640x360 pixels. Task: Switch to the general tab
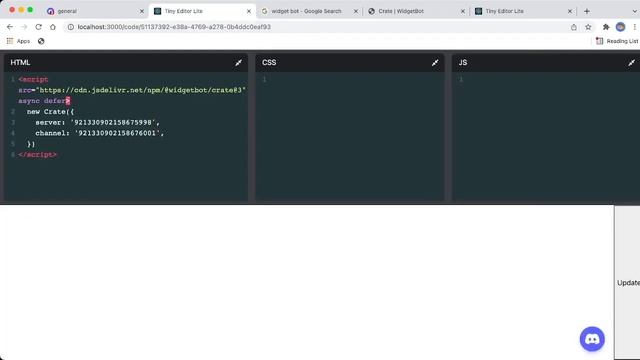(96, 11)
